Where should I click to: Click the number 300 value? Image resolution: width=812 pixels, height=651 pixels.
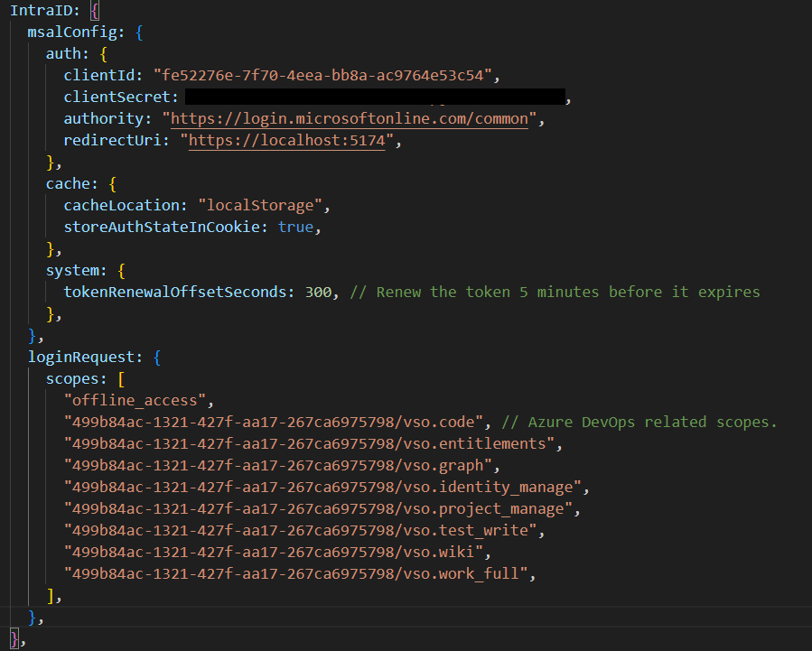[318, 293]
